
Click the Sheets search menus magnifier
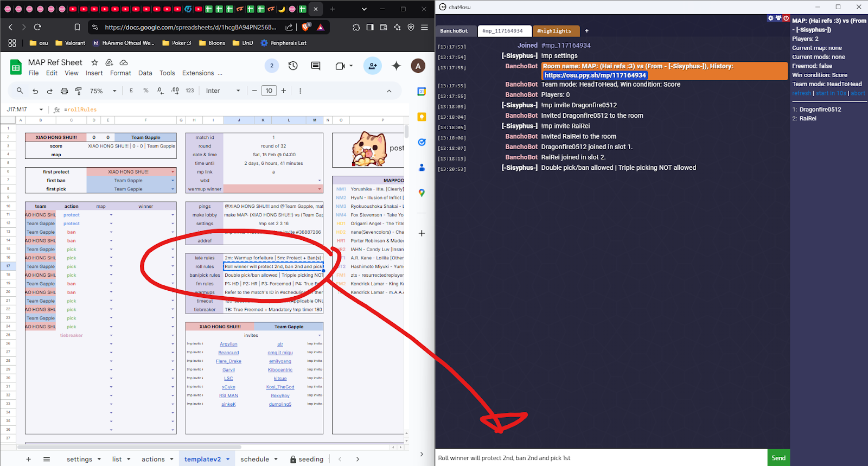coord(20,91)
